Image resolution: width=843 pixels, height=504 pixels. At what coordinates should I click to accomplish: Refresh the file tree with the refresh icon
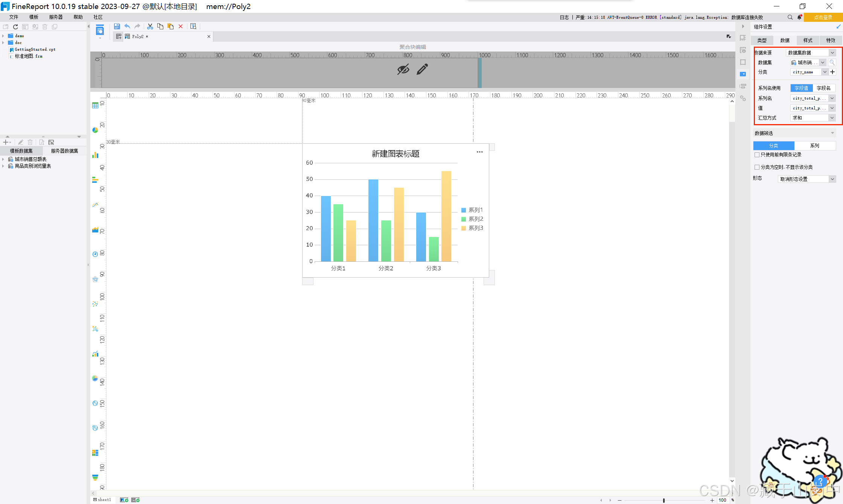[15, 27]
